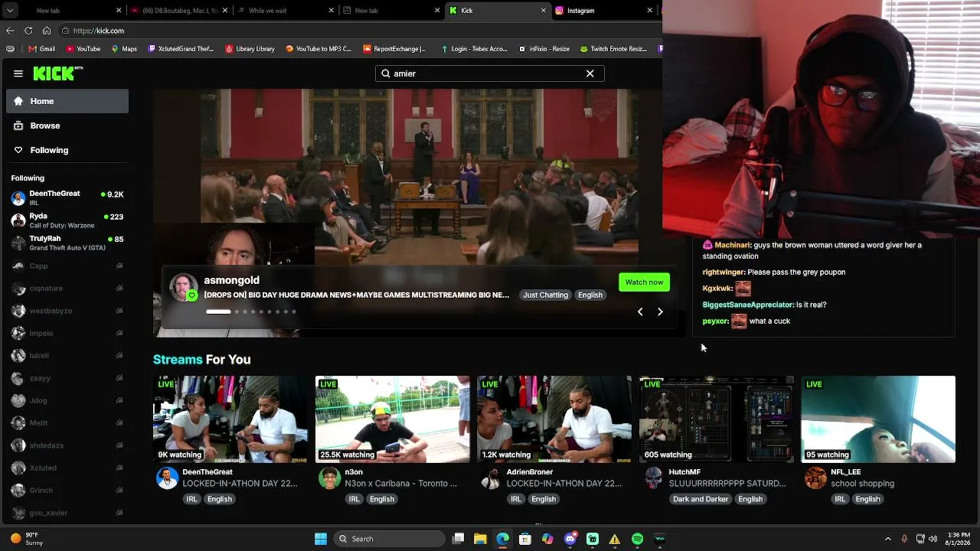Open AdrienBroner stream thumbnail
980x551 pixels.
pyautogui.click(x=554, y=419)
